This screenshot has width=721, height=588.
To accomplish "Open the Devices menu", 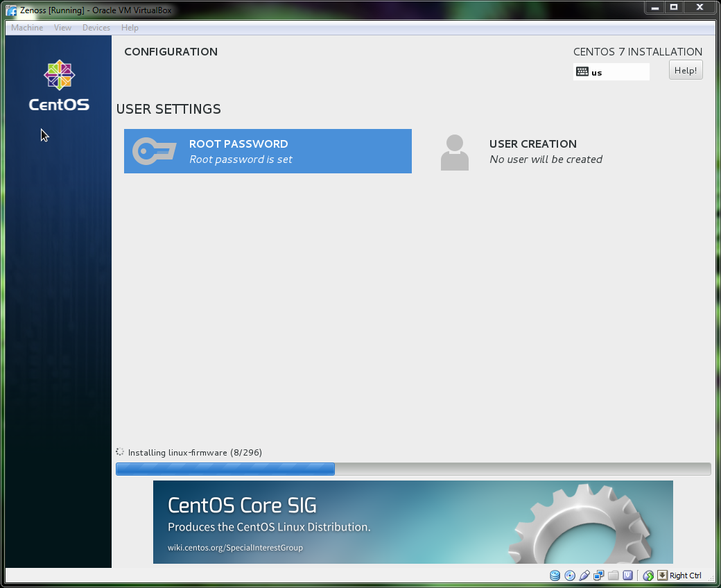I will click(96, 28).
